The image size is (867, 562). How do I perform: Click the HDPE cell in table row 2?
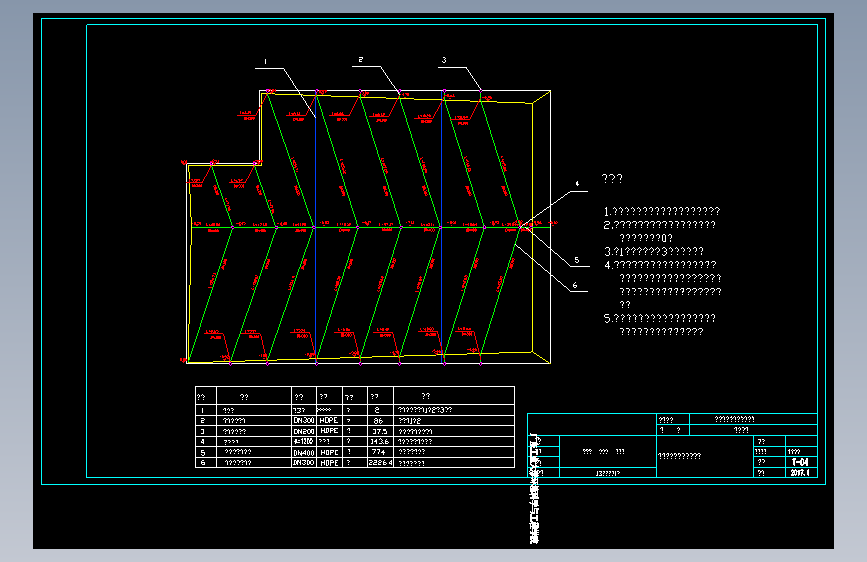click(x=329, y=420)
